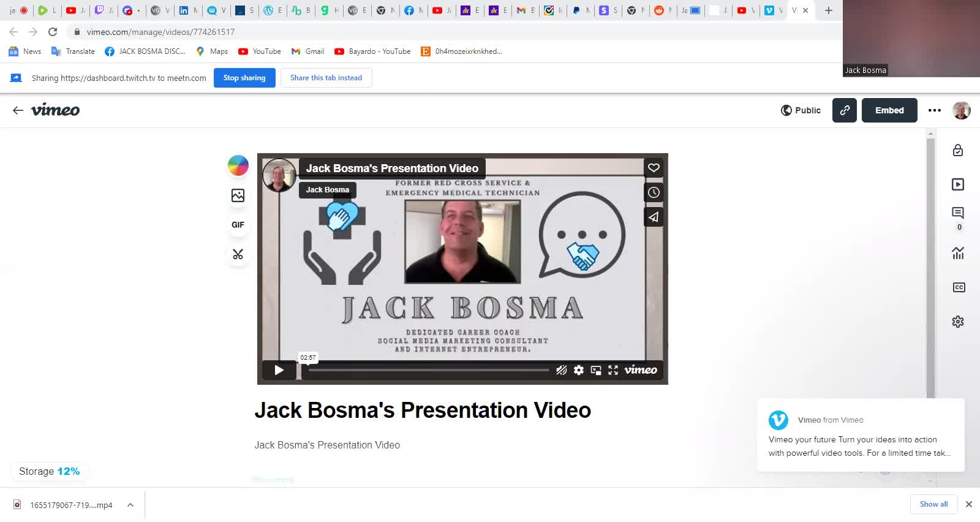
Task: Open the Translate bookmark
Action: coord(73,51)
